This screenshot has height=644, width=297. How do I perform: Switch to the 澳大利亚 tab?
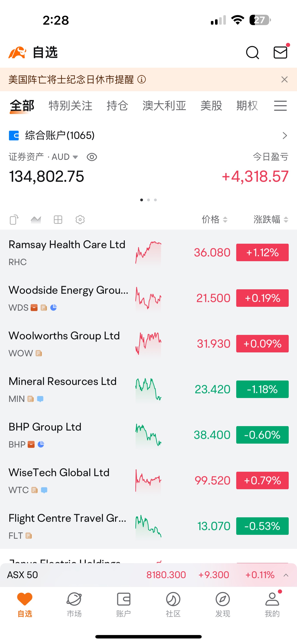coord(164,106)
